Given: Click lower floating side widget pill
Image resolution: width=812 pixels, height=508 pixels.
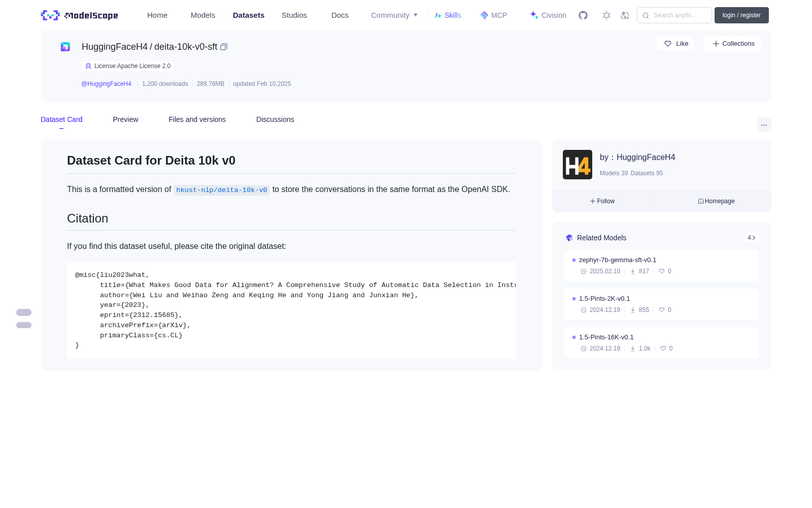Looking at the screenshot, I should point(24,325).
